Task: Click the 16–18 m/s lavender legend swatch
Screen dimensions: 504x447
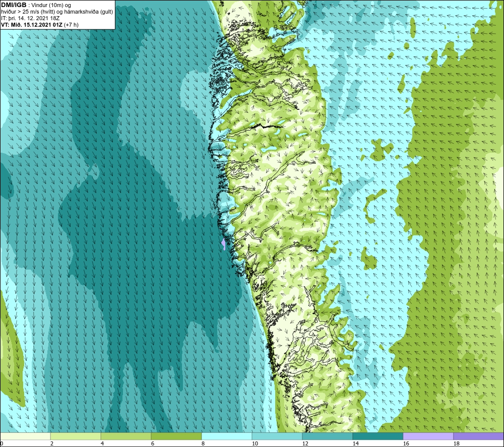Action: [x=428, y=436]
